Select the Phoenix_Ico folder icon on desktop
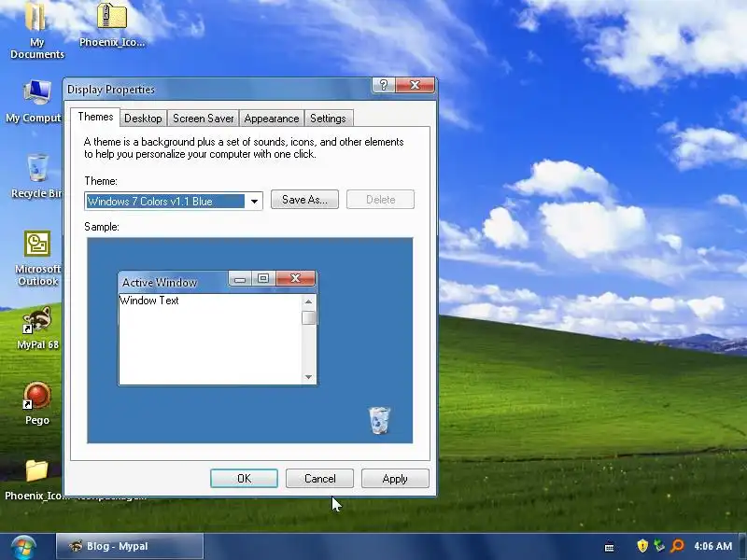Viewport: 747px width, 560px height. (35, 480)
